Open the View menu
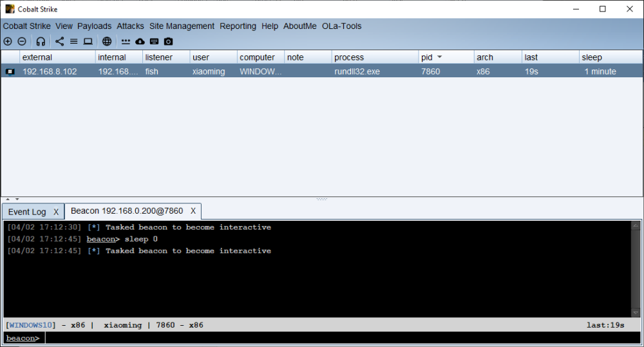This screenshot has width=644, height=347. [x=64, y=26]
